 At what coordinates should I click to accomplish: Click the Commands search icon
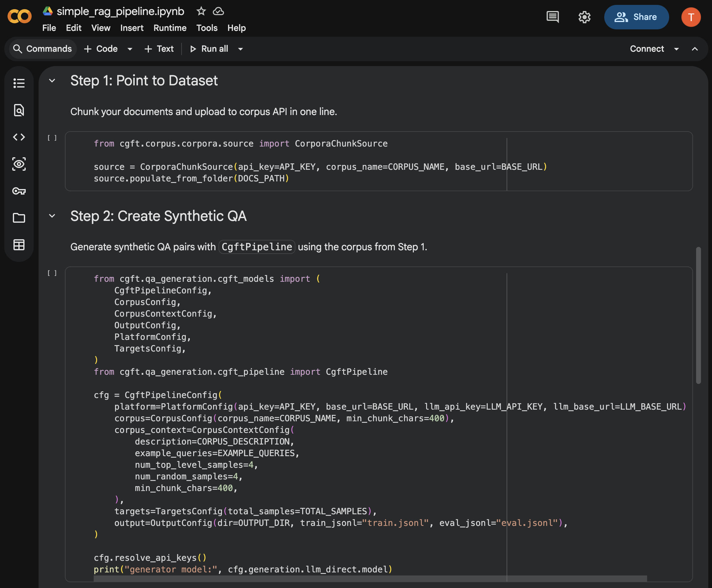[x=17, y=49]
